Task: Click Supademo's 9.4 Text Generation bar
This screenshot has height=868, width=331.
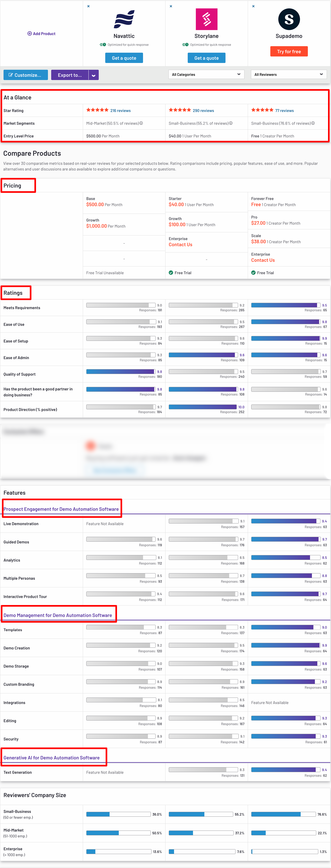Action: pyautogui.click(x=286, y=770)
